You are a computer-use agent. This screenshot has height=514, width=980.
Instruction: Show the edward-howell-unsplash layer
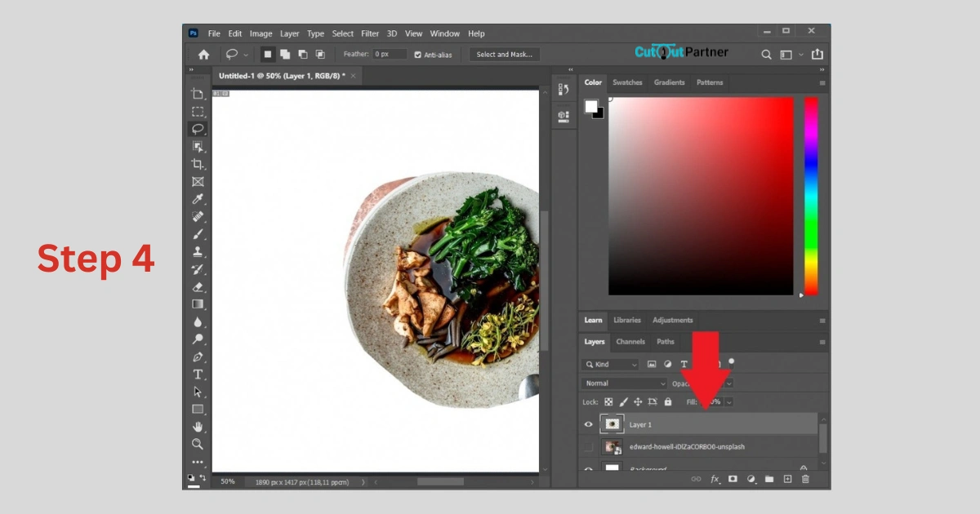(x=588, y=447)
